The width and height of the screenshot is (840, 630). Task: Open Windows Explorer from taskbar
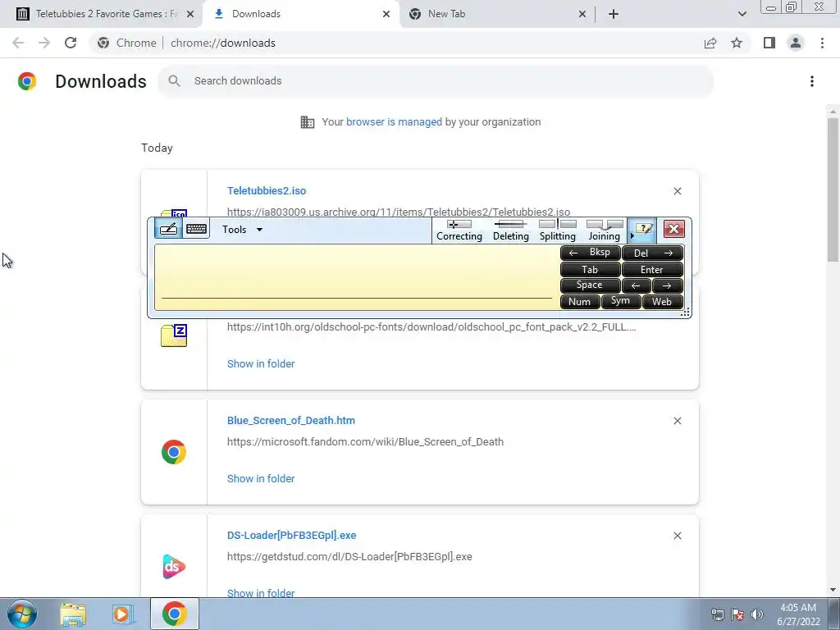point(73,614)
